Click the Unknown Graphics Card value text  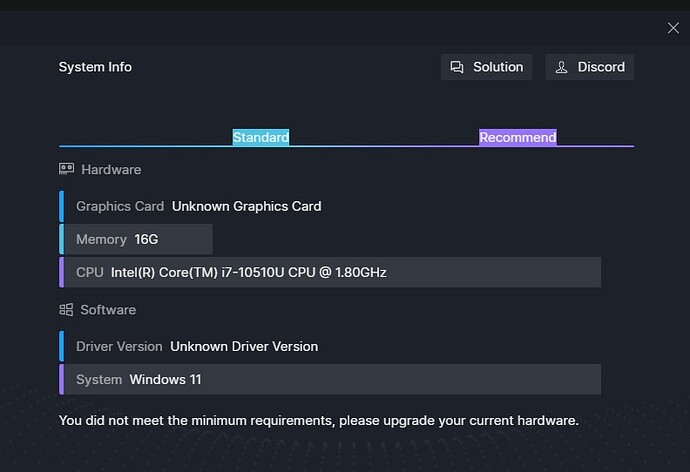pos(246,206)
